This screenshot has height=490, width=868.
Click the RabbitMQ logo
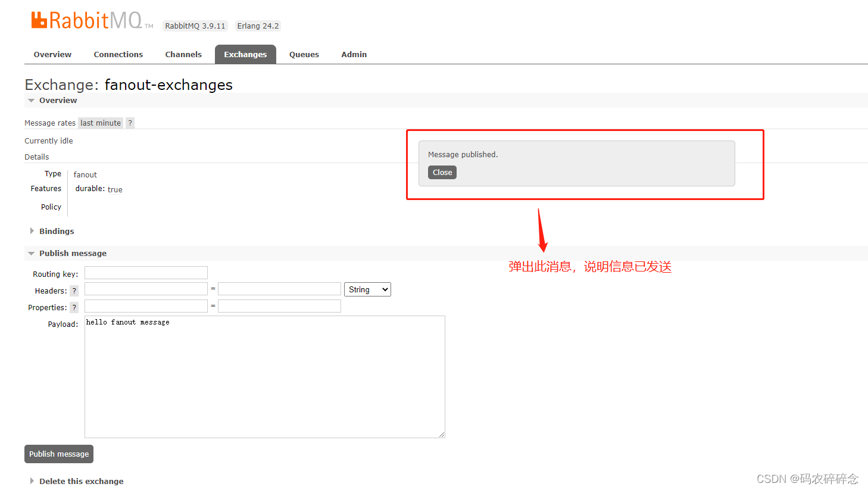[92, 20]
